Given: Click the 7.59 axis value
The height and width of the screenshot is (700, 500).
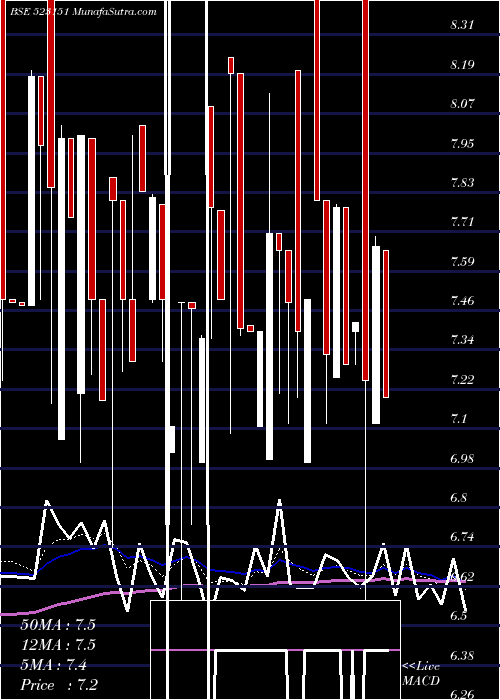Looking at the screenshot, I should (462, 262).
